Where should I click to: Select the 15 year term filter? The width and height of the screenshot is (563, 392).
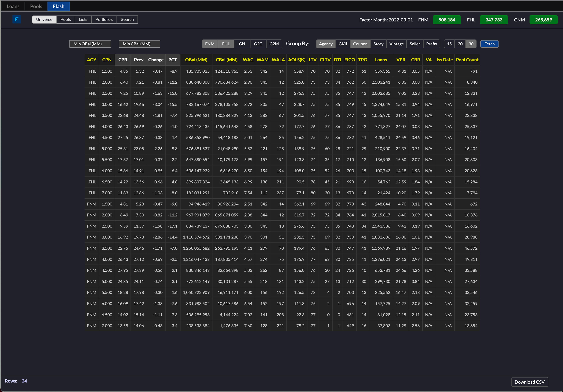tap(449, 44)
